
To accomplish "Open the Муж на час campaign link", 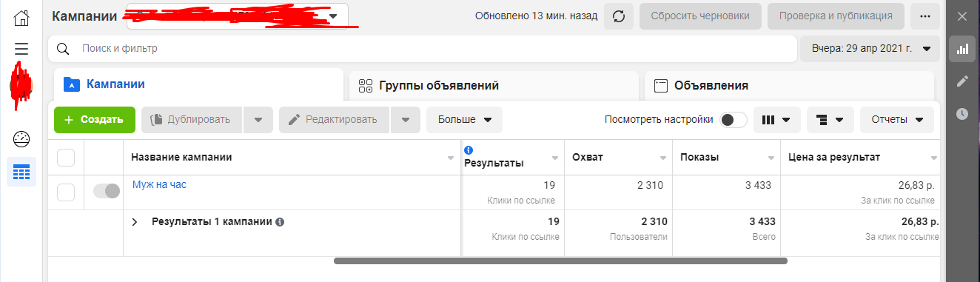I will 159,184.
